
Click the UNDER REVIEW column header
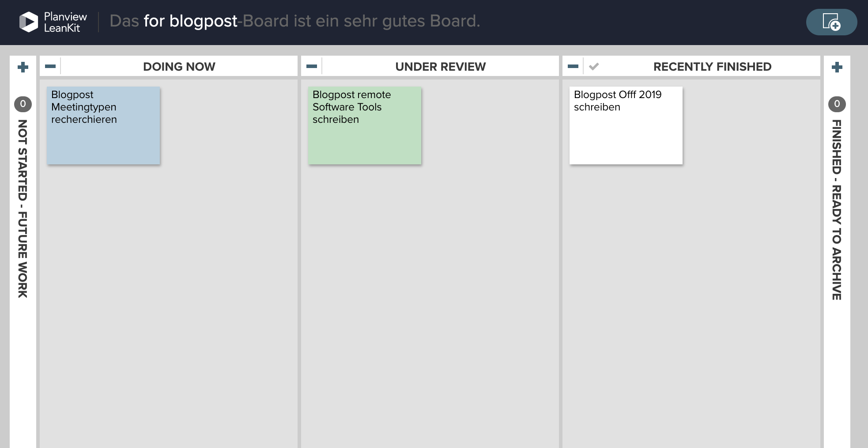pyautogui.click(x=440, y=66)
